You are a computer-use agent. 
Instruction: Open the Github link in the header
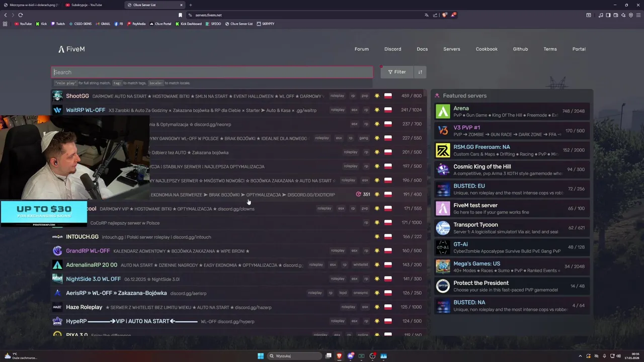click(x=520, y=49)
